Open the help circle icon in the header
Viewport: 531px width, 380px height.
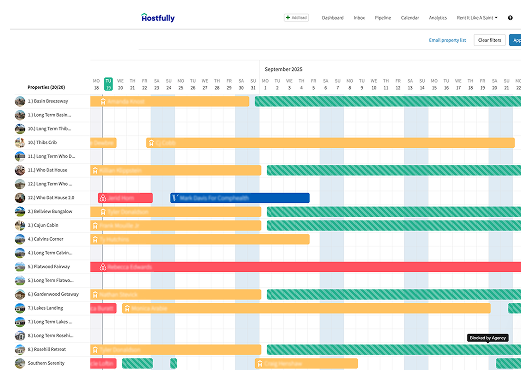point(510,18)
